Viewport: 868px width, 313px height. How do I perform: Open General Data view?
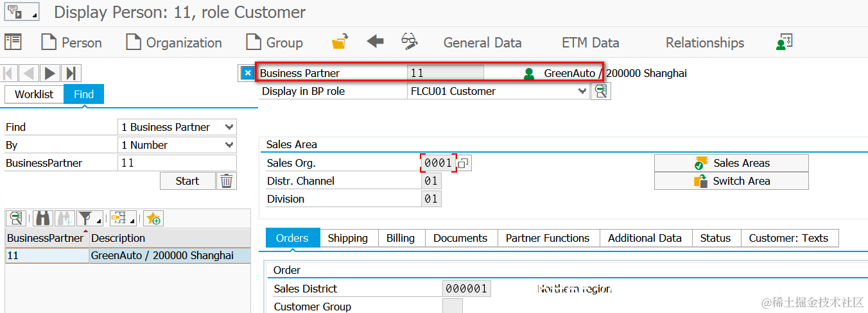[482, 42]
